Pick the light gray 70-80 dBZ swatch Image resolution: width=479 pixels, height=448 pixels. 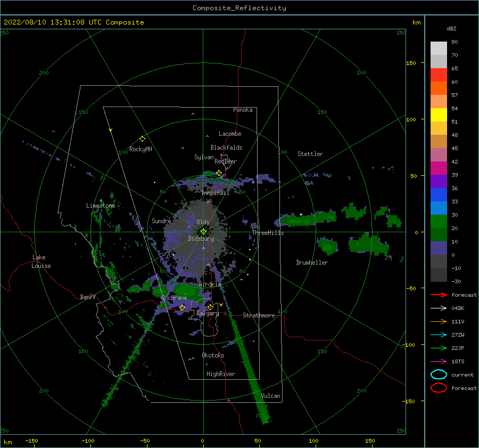[x=439, y=48]
